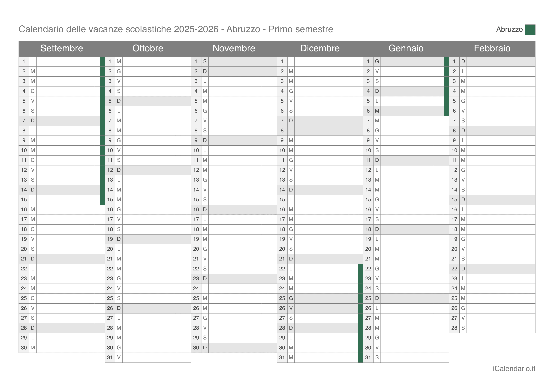Select the Settembre month header
Viewport: 554px width, 392px height.
point(62,48)
